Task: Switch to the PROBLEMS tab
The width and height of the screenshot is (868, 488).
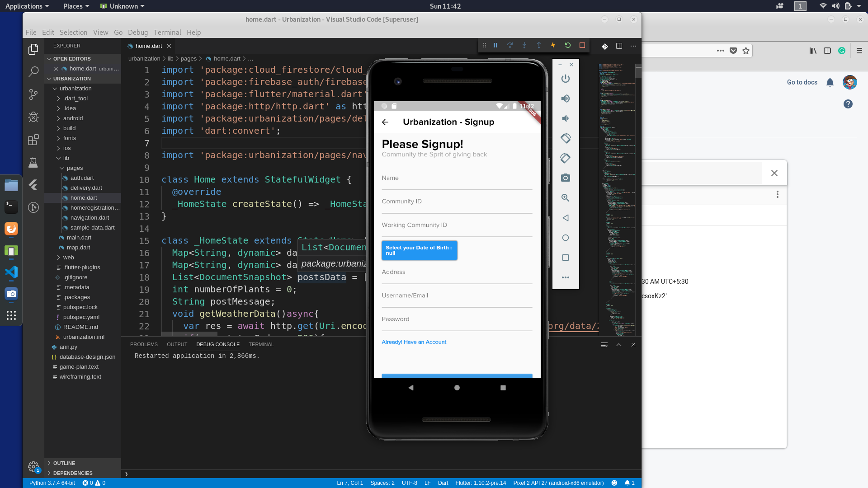Action: (144, 344)
